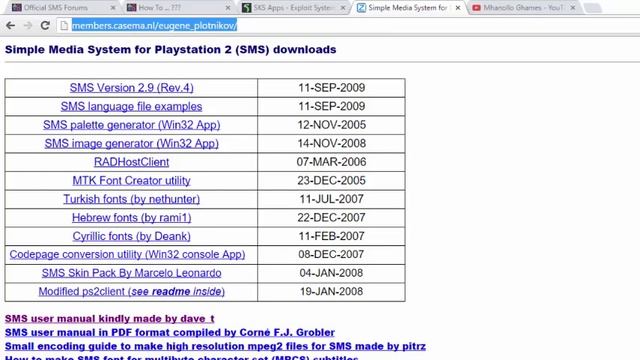
Task: Click the 22-DEC-2007 date cell
Action: [x=331, y=218]
